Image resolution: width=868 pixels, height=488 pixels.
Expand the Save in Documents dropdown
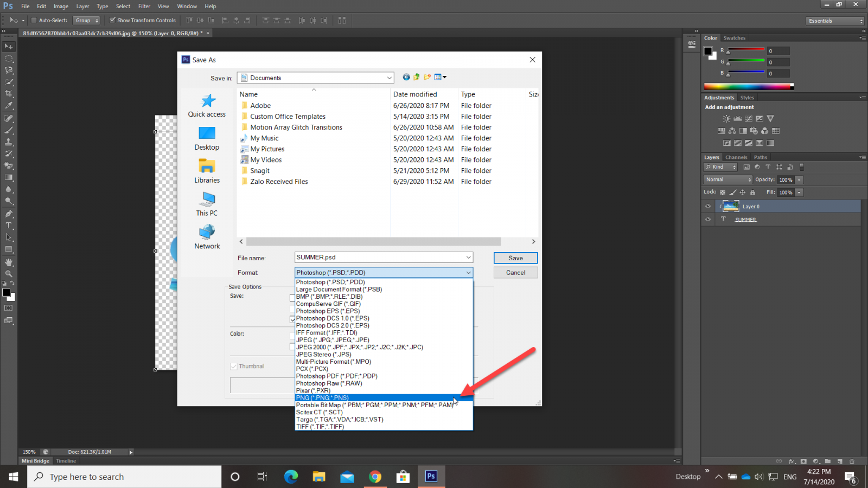pos(389,78)
